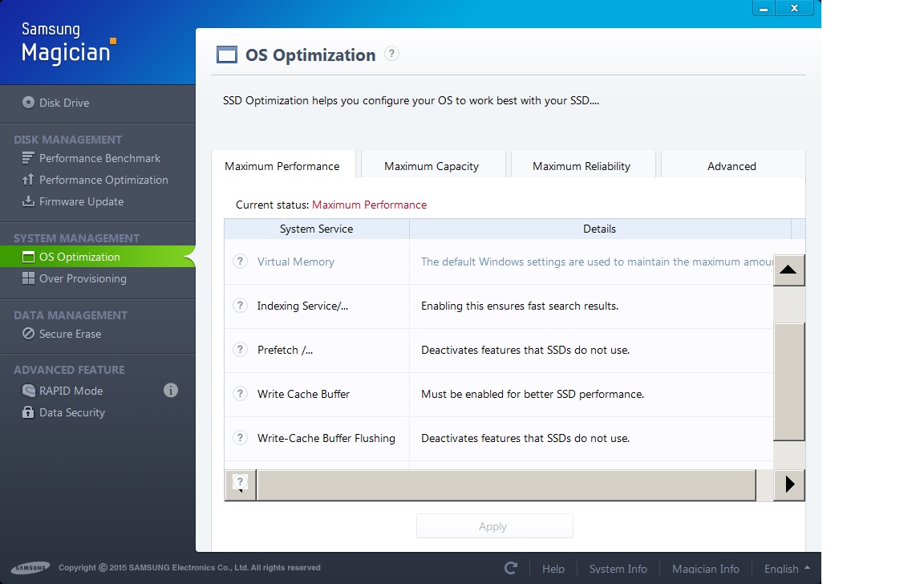
Task: Select Write Cache Buffer row name
Action: coord(303,394)
